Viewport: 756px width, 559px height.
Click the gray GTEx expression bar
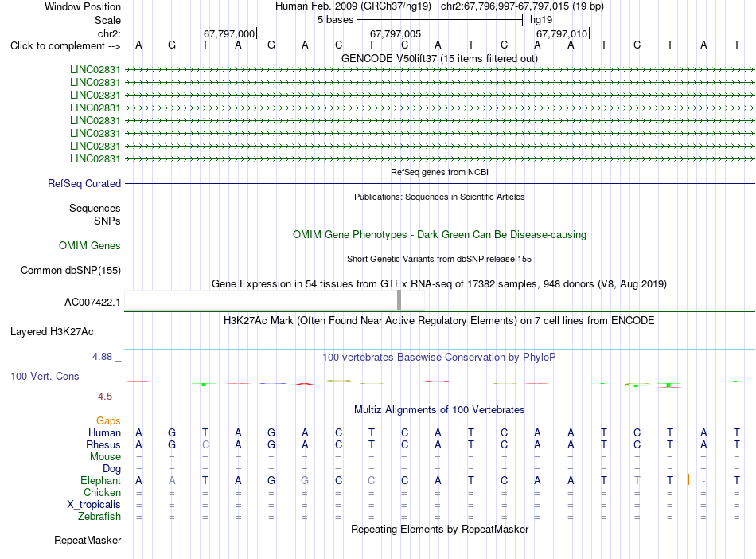coord(399,300)
